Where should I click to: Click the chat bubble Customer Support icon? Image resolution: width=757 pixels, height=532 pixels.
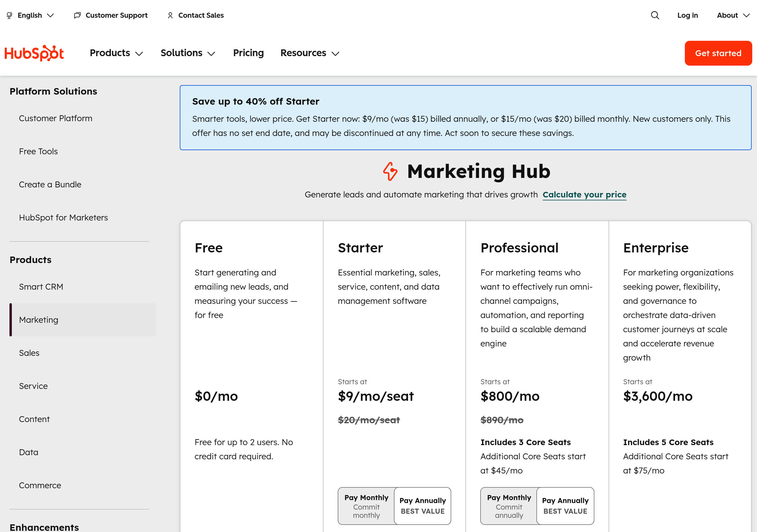click(77, 15)
